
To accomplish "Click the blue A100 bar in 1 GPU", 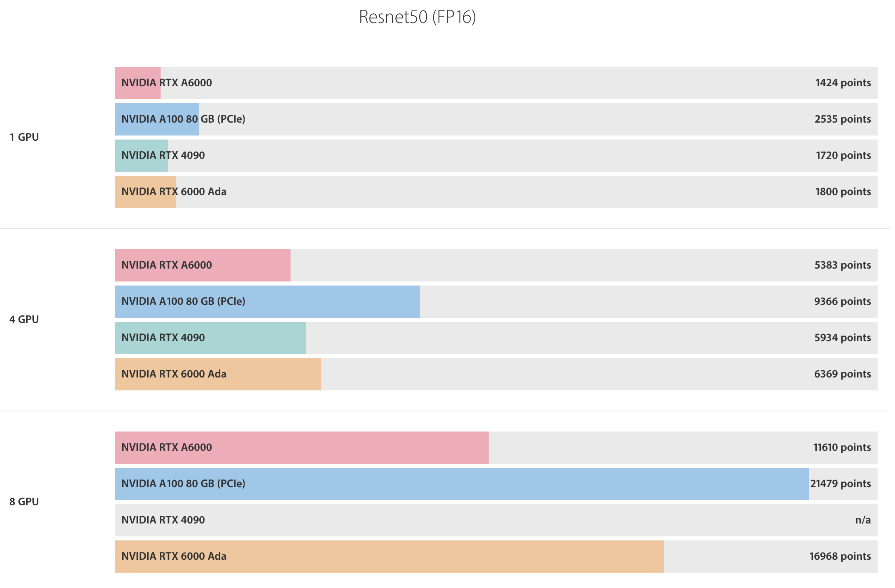I will 157,119.
